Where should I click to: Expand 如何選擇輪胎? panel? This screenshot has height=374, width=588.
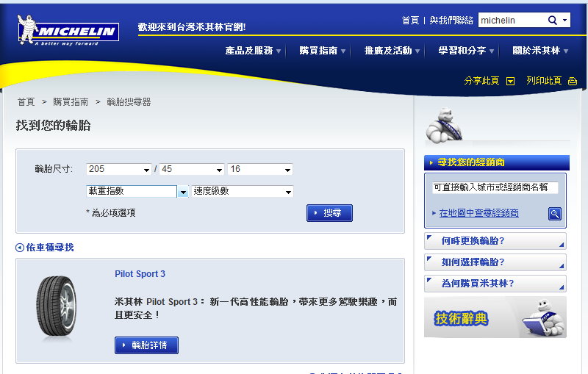(x=495, y=262)
